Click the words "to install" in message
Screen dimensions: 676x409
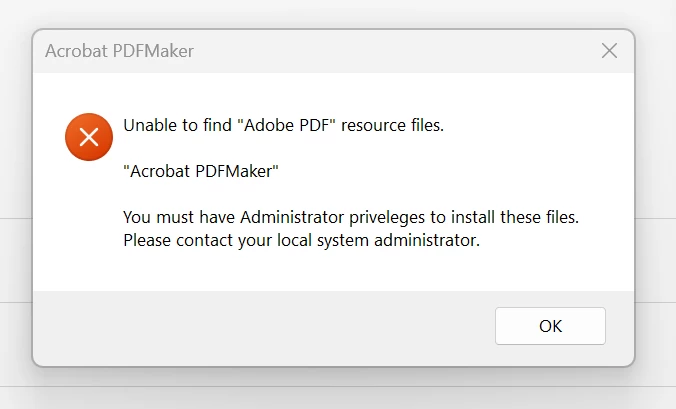pos(464,216)
